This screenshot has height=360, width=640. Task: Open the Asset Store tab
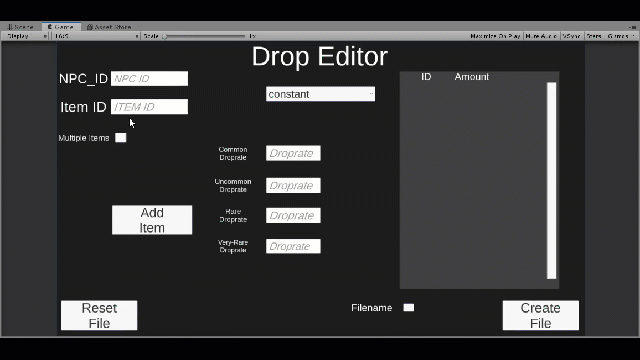109,27
